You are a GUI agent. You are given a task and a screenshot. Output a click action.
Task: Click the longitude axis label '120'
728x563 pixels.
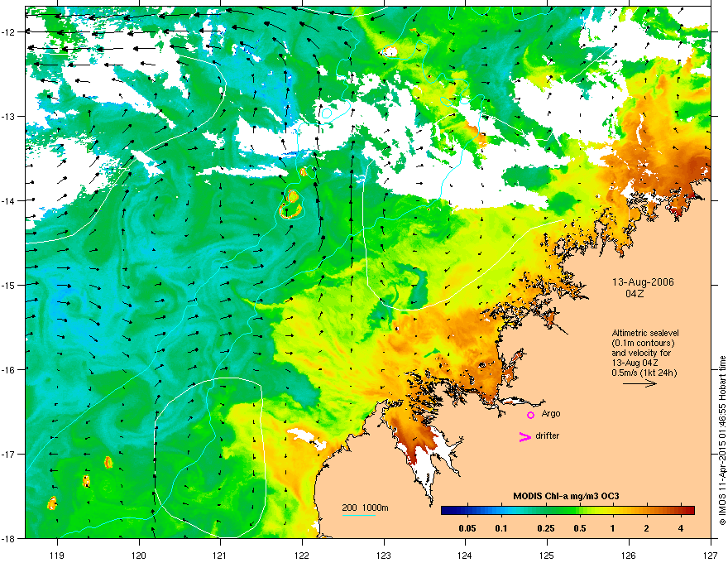[x=139, y=555]
